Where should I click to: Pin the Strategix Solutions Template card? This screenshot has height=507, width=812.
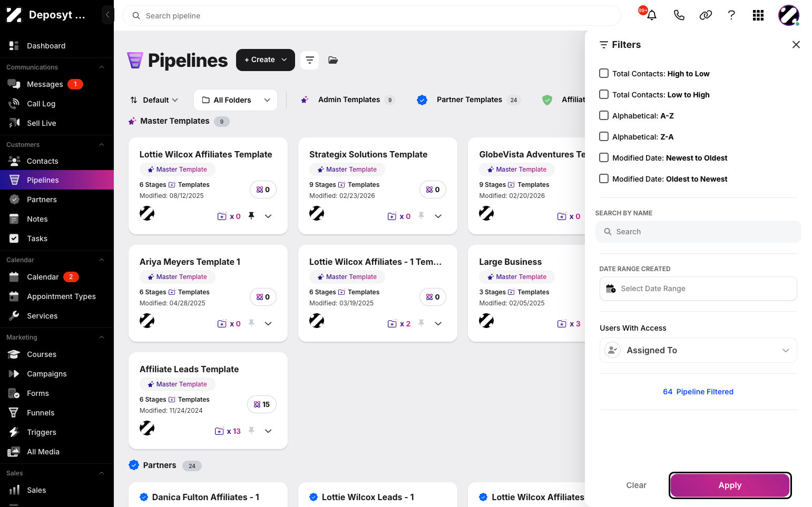421,216
